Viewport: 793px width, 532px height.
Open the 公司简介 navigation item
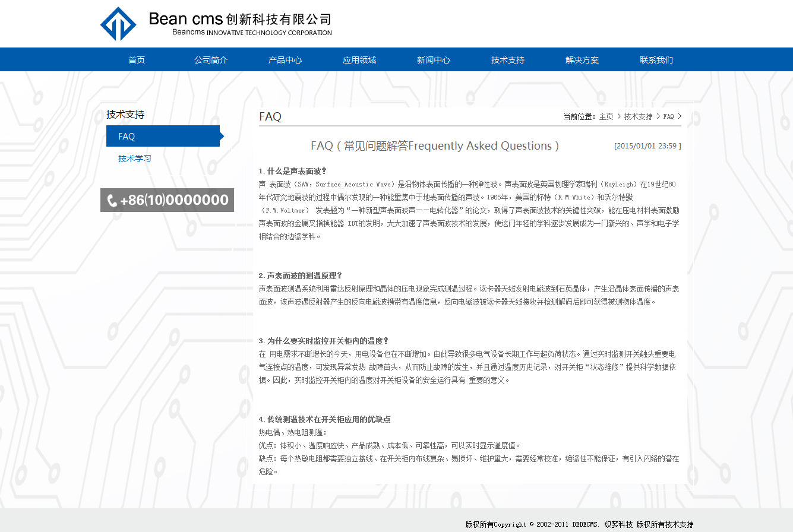211,60
